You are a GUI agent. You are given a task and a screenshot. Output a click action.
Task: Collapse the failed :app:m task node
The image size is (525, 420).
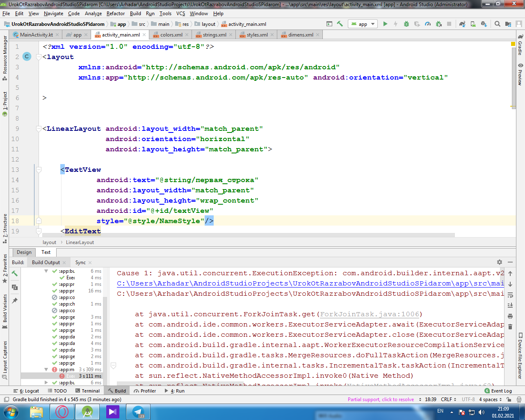tap(46, 370)
